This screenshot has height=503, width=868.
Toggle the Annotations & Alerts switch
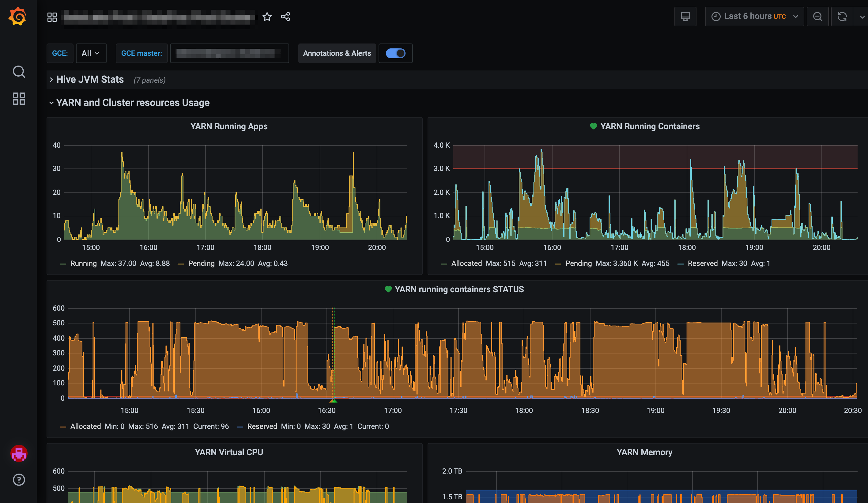(395, 53)
